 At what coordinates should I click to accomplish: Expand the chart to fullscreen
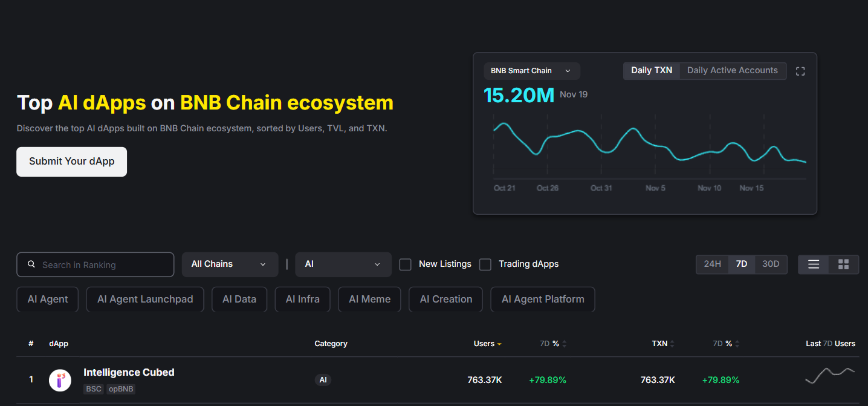[x=800, y=71]
